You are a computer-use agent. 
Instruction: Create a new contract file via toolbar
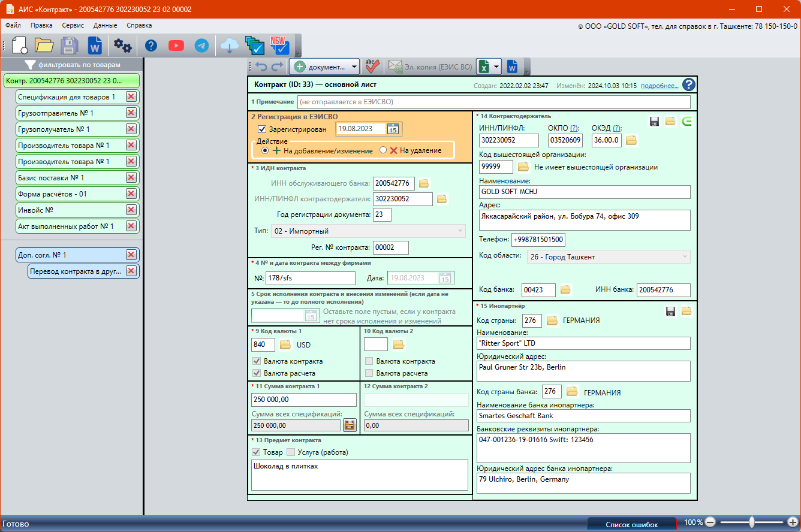[20, 46]
